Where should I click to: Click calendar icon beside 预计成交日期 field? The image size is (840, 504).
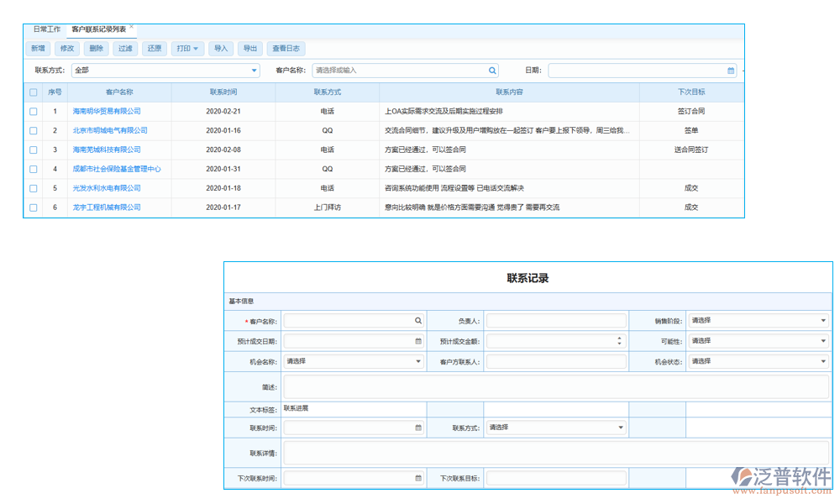point(418,340)
